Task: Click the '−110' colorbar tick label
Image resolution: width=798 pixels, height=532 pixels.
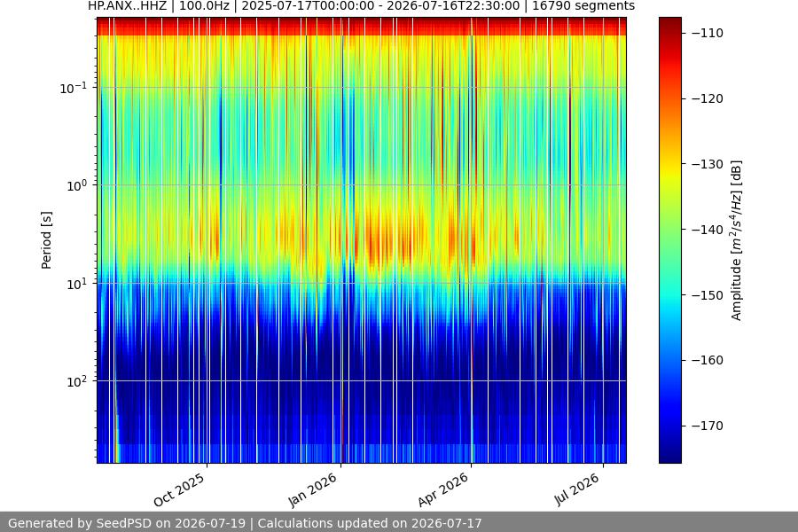Action: coord(708,33)
